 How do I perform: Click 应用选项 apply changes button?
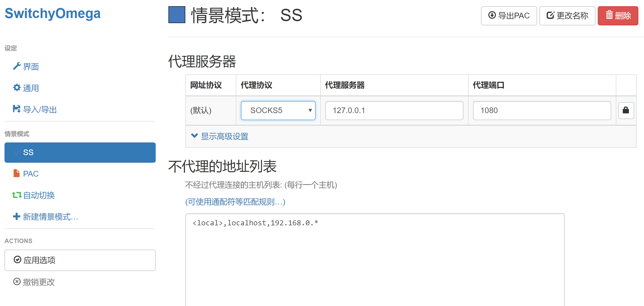(80, 260)
